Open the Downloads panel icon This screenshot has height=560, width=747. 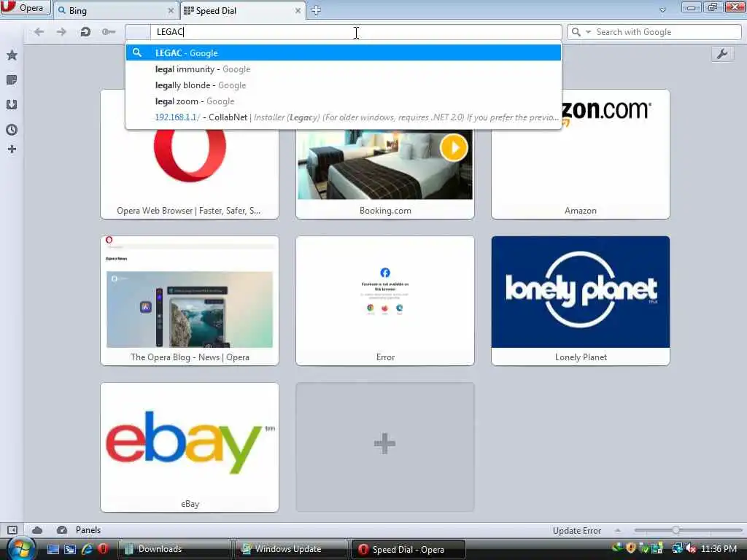pos(12,105)
